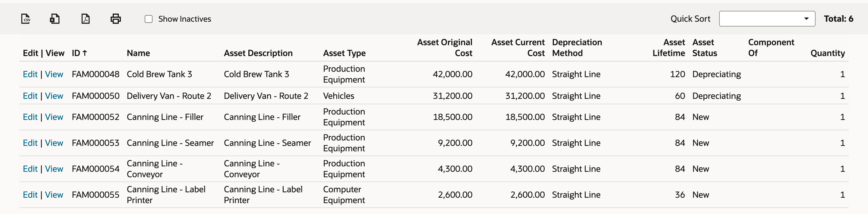View the FAM000053 Canning Line Seamer asset

(54, 143)
